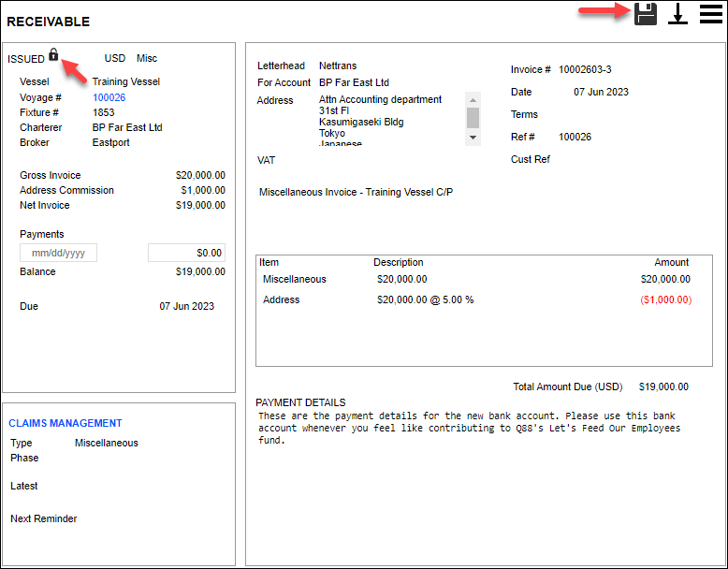Click the invoice number 10002603-3
Viewport: 728px width, 569px height.
pyautogui.click(x=585, y=69)
